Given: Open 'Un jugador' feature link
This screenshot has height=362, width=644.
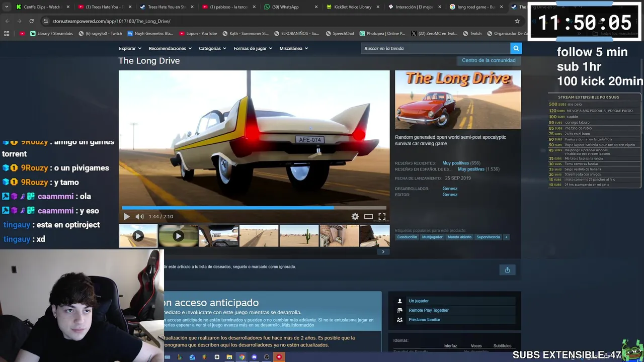Looking at the screenshot, I should [419, 301].
